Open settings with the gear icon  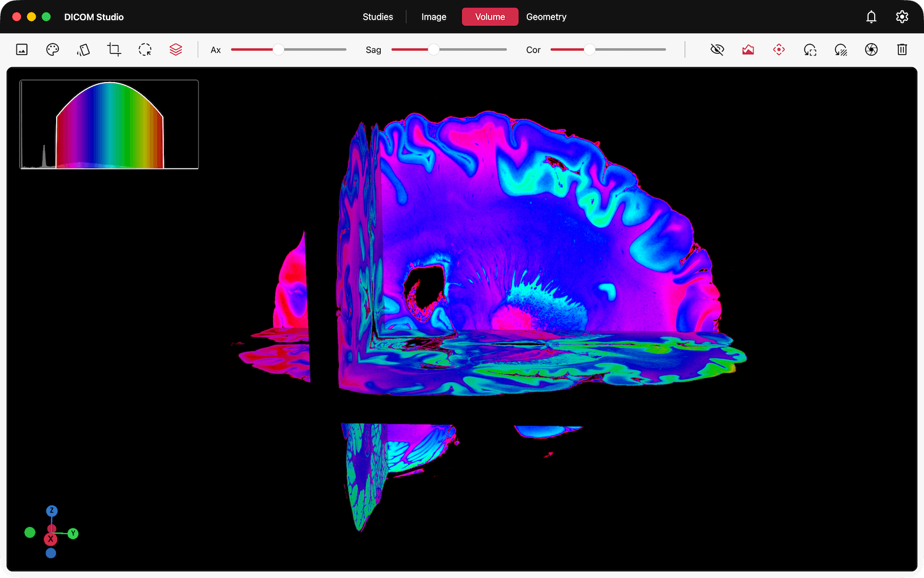(x=902, y=17)
